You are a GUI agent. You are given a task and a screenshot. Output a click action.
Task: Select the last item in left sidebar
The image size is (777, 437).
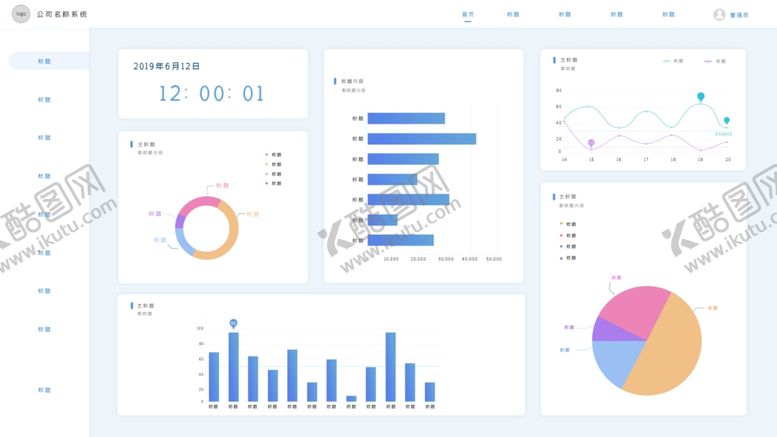point(45,390)
